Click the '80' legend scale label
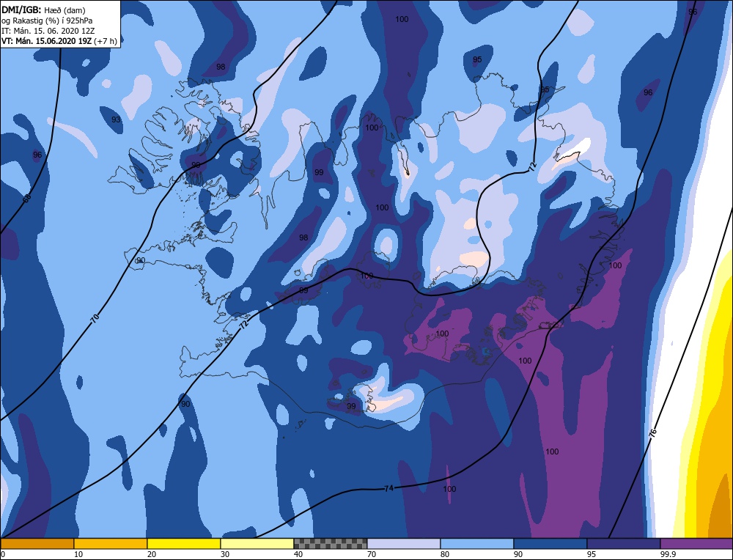This screenshot has width=733, height=560. coord(445,554)
